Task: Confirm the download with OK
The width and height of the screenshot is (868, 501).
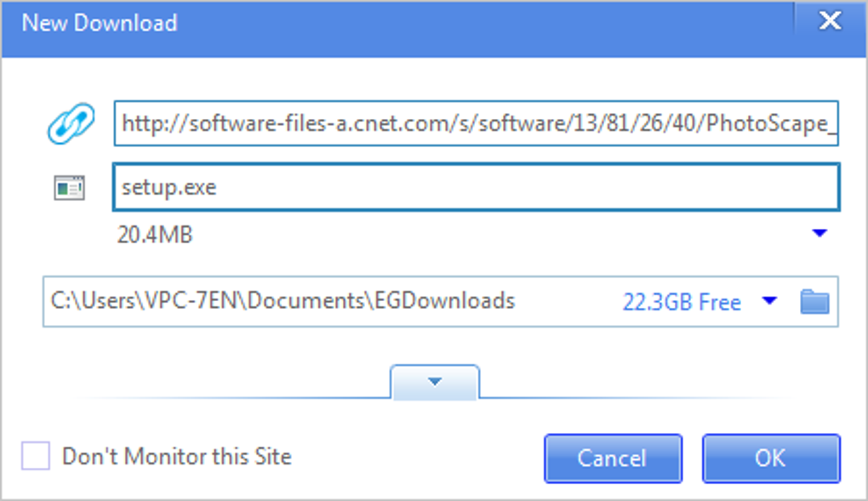Action: tap(770, 458)
